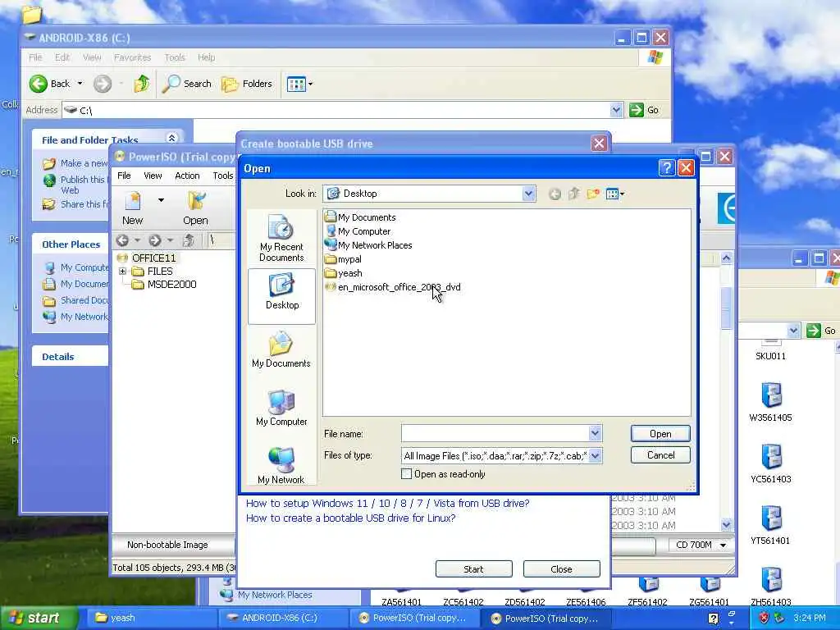Create new folder in Open dialog
The height and width of the screenshot is (630, 840).
point(592,194)
